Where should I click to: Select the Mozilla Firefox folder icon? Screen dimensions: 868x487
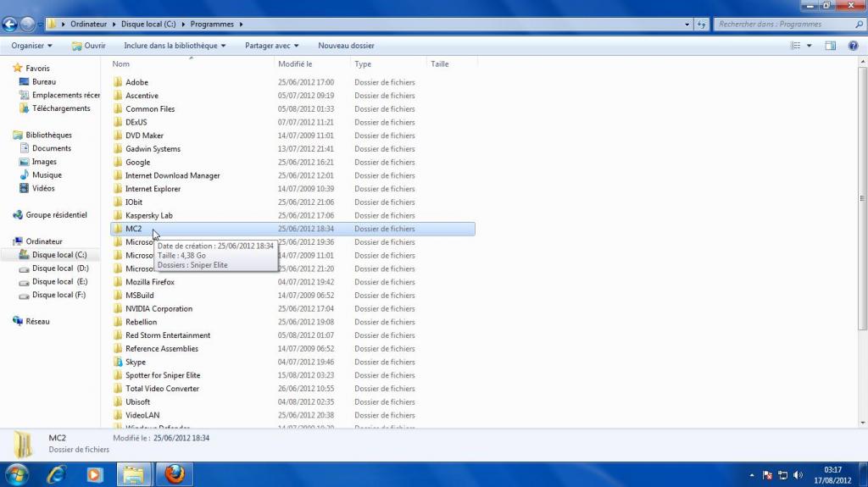(117, 282)
